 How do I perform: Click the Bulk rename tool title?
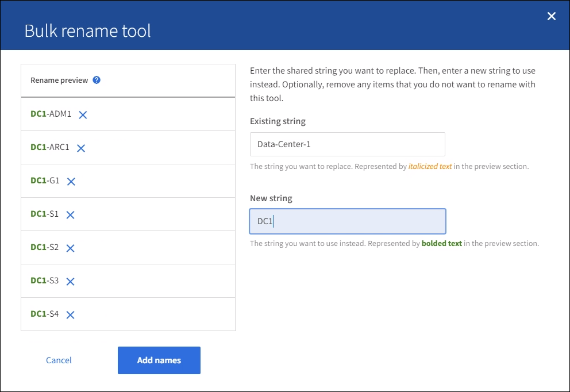pyautogui.click(x=87, y=30)
